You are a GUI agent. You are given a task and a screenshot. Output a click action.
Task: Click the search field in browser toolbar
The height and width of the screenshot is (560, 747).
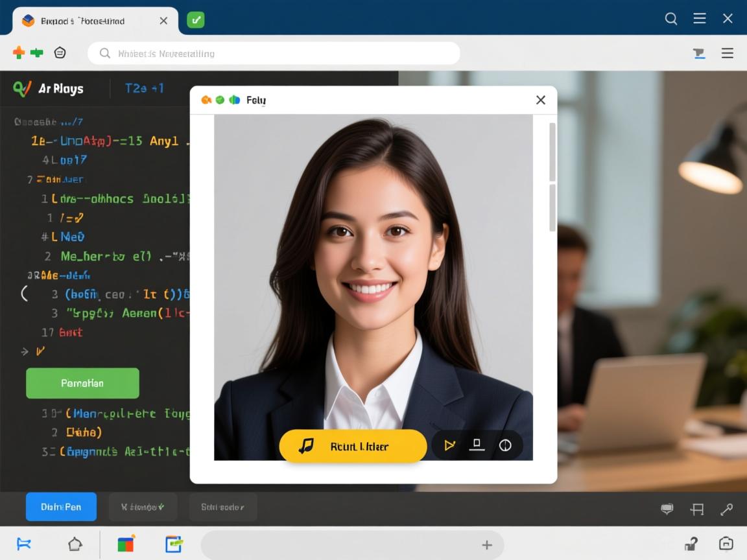tap(274, 54)
